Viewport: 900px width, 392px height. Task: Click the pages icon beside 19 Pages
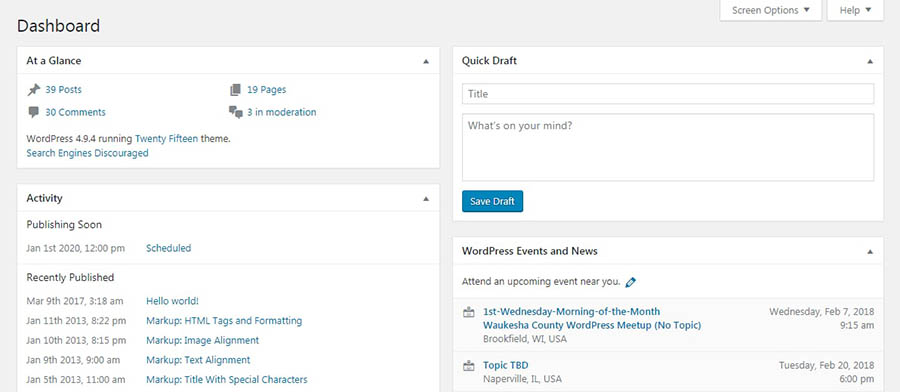[235, 90]
